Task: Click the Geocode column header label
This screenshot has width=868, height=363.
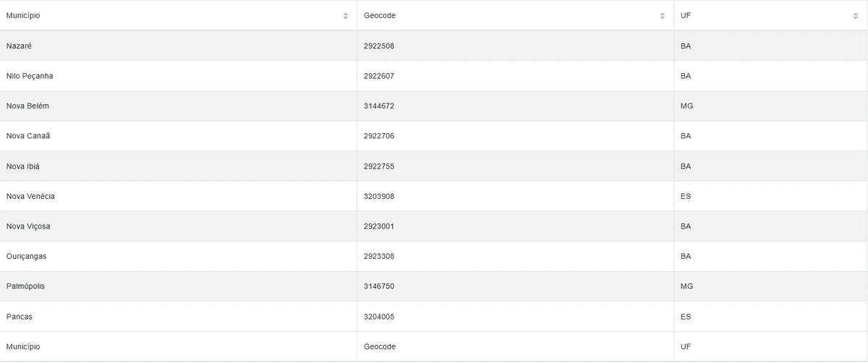Action: pyautogui.click(x=380, y=16)
